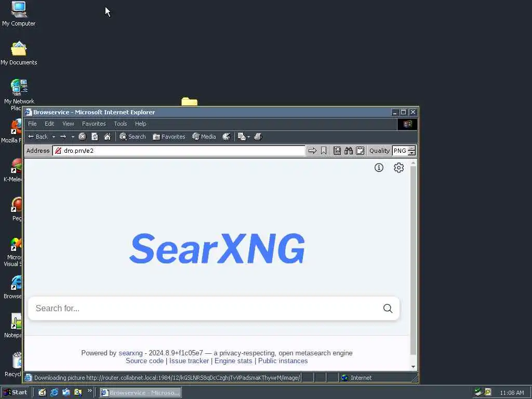This screenshot has height=399, width=532.
Task: Click the Forward arrow button
Action: 63,137
